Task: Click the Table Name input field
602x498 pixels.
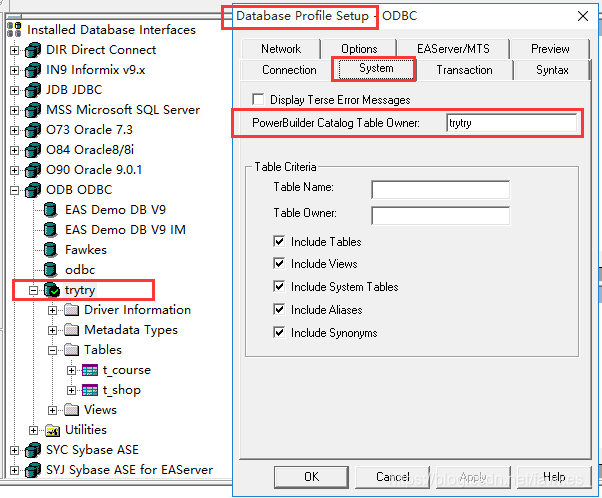Action: [440, 189]
